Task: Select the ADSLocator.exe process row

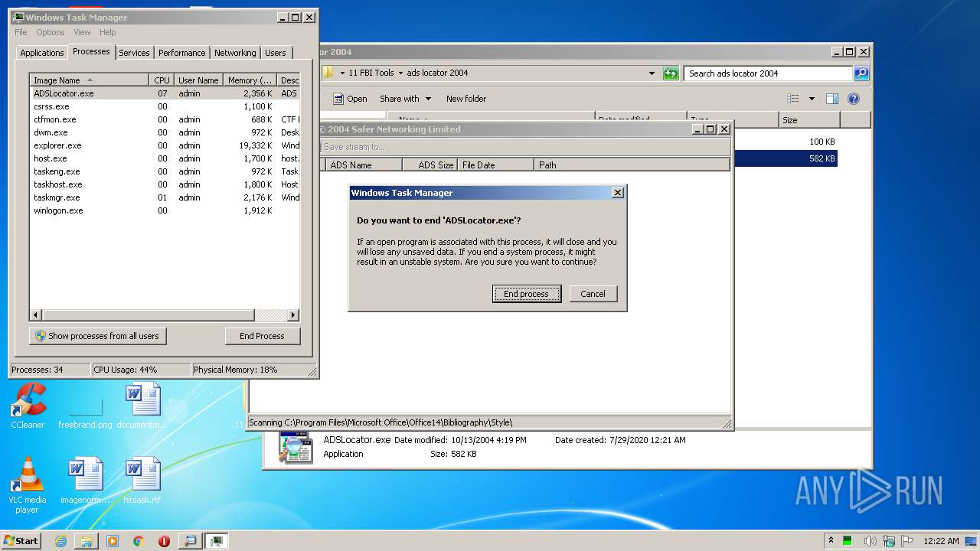Action: [x=165, y=93]
